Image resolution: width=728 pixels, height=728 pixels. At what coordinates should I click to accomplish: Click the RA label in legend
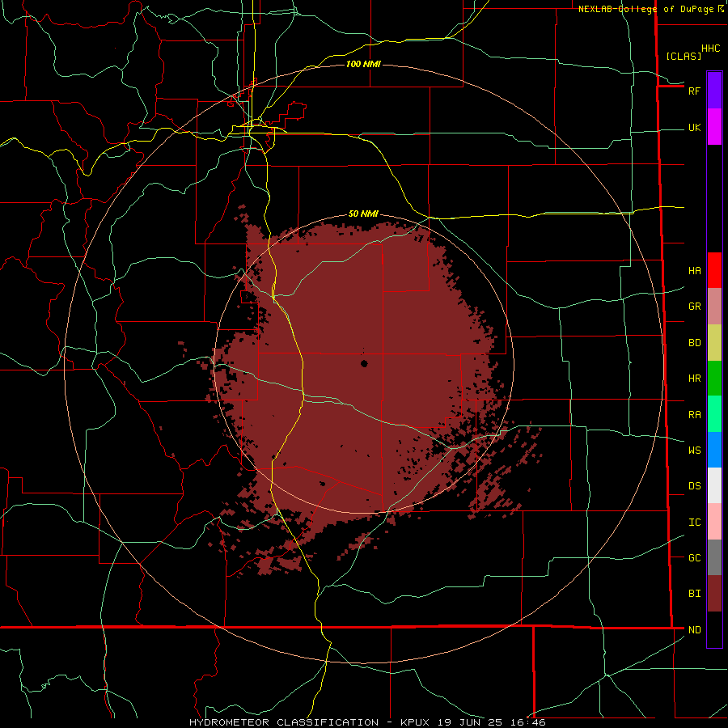[694, 414]
